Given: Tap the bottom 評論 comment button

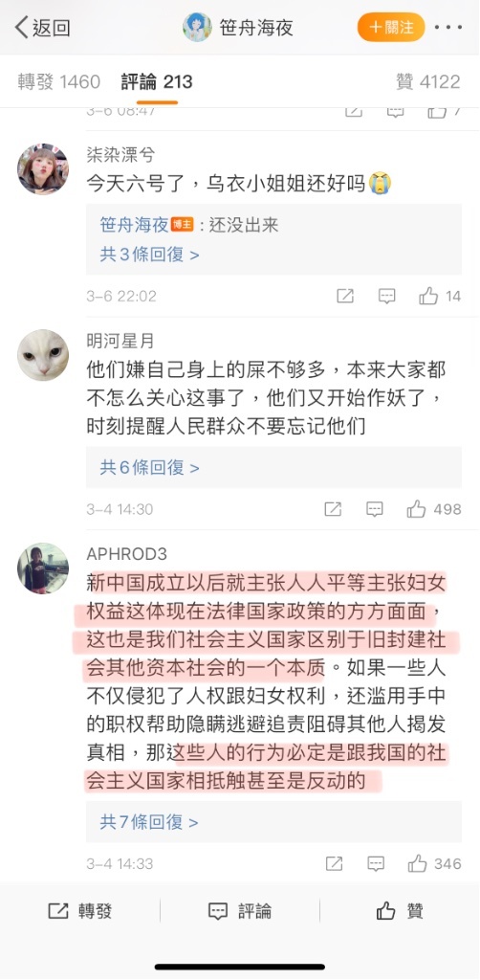Looking at the screenshot, I should pos(240,911).
